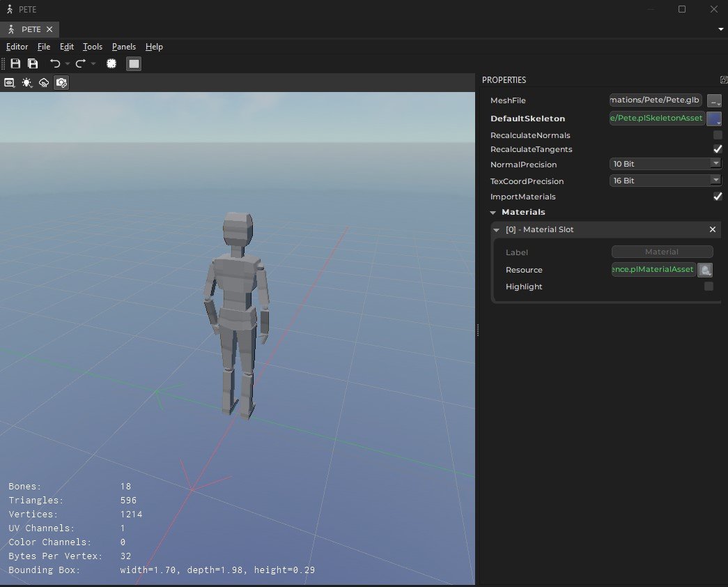Click the MeshFile browse button
This screenshot has height=587, width=728.
713,100
